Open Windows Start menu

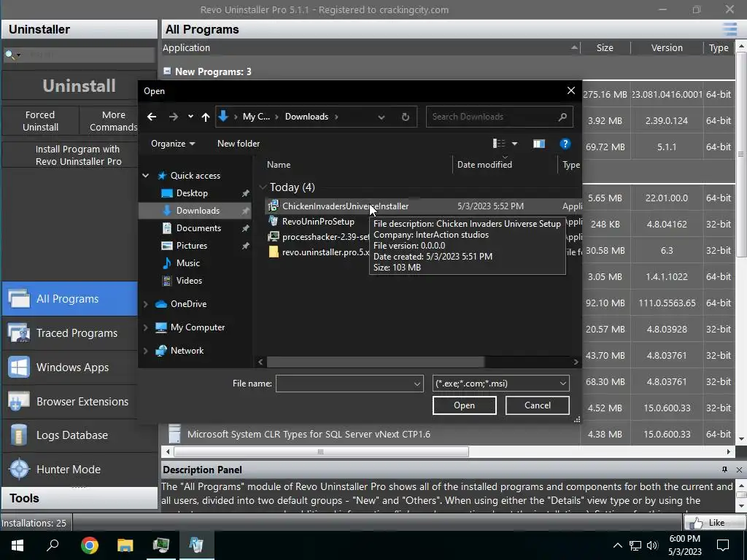click(18, 545)
